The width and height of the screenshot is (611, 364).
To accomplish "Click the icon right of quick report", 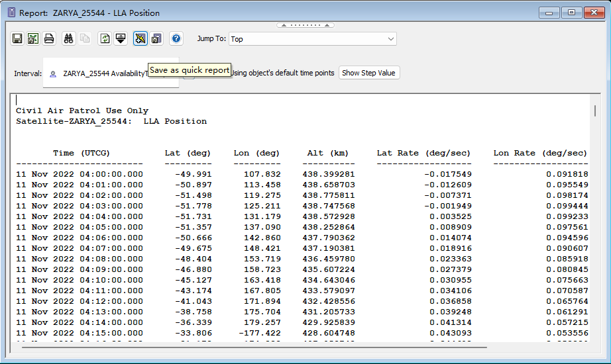I will coord(156,38).
